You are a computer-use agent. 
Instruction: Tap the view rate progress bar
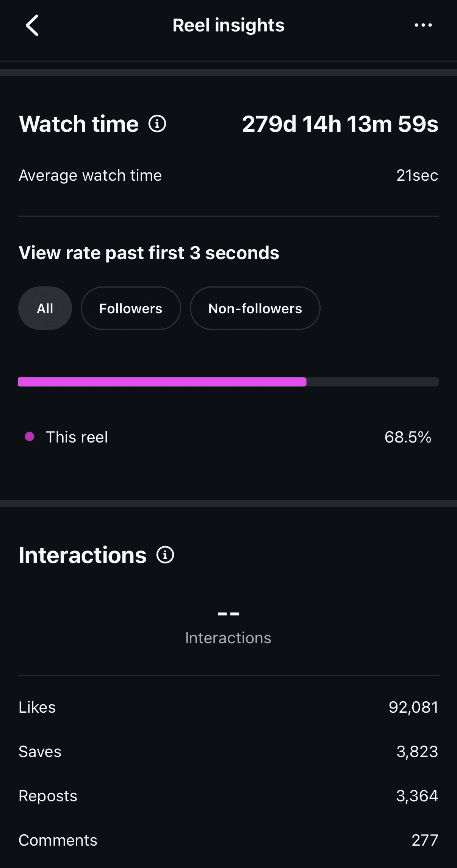pos(228,382)
